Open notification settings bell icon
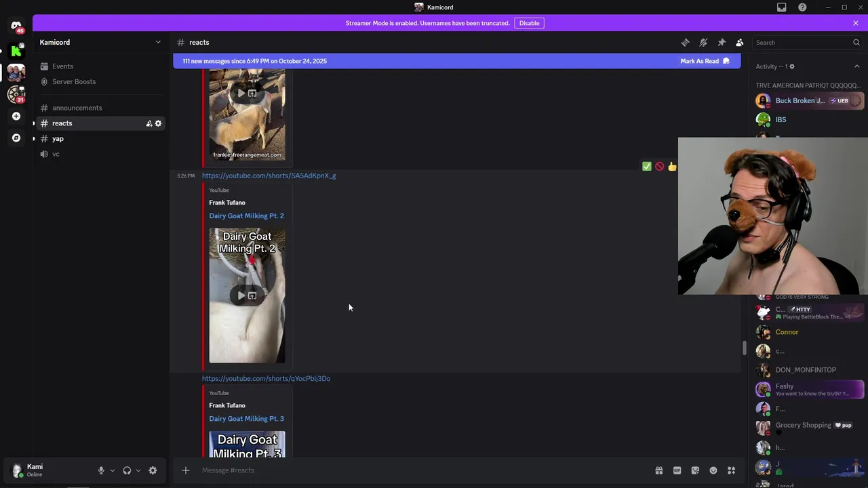 703,42
